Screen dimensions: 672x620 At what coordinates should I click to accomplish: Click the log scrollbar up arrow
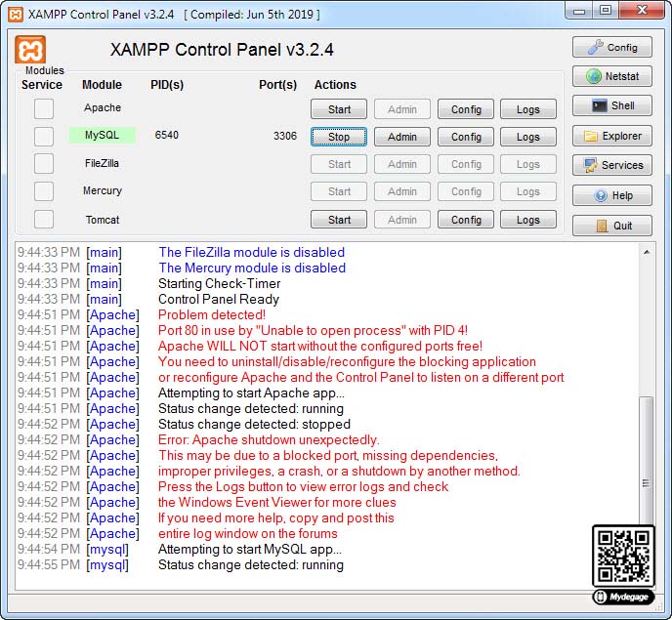(647, 252)
